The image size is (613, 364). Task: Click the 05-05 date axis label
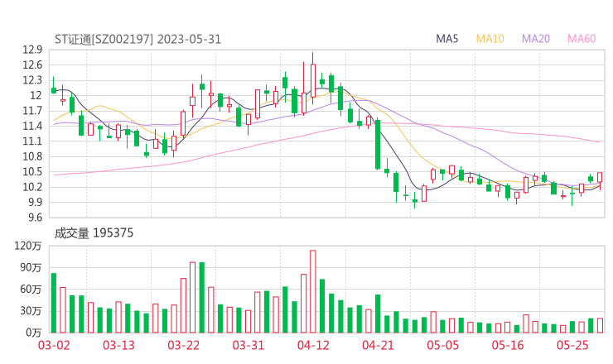443,345
